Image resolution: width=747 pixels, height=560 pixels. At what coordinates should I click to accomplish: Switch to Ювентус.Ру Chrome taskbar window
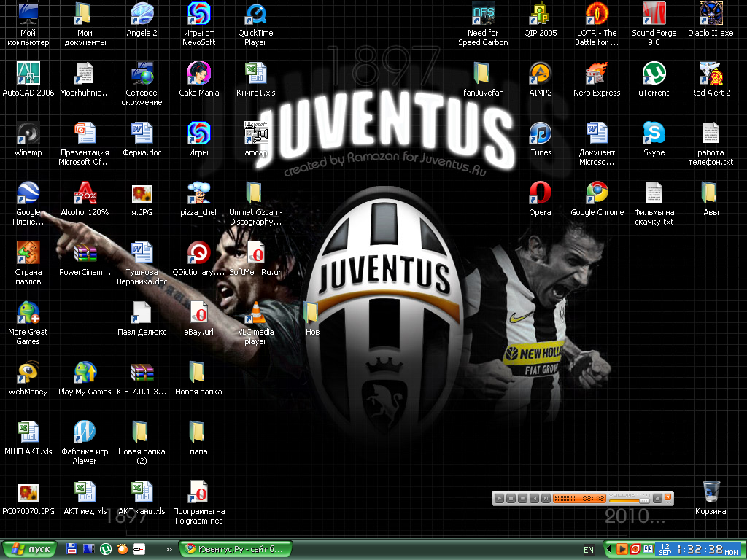(236, 549)
